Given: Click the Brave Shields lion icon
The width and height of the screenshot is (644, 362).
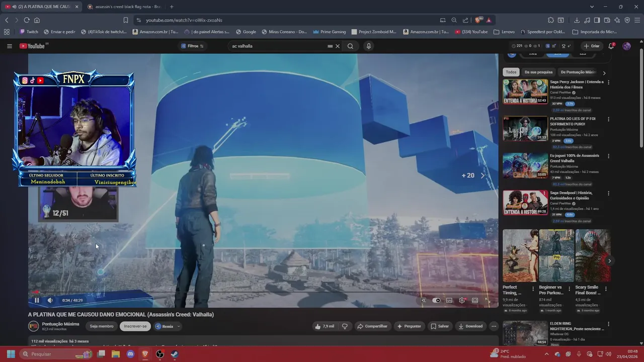Looking at the screenshot, I should (478, 20).
